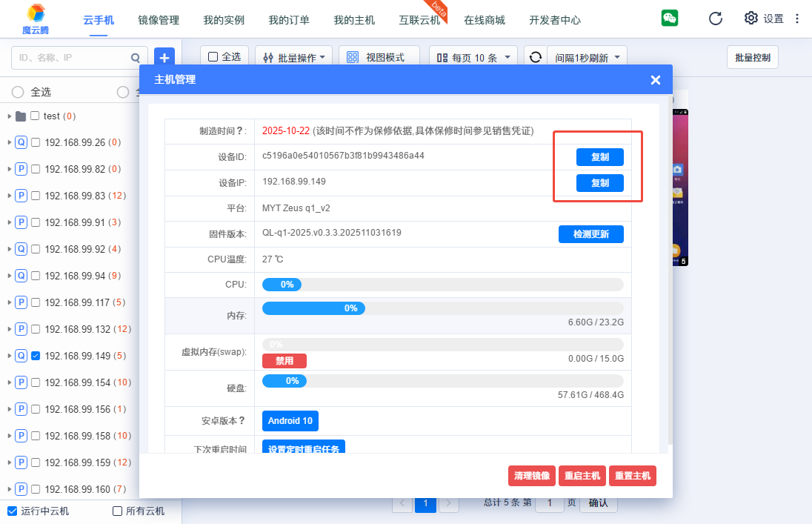Image resolution: width=812 pixels, height=524 pixels.
Task: Close the 主机管理 dialog with X
Action: click(x=655, y=80)
